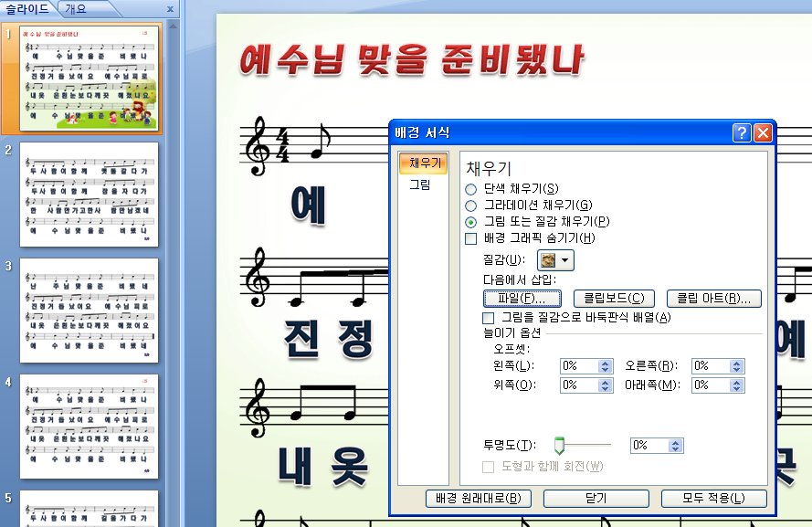Click the 클립보드 button
812x527 pixels.
614,299
